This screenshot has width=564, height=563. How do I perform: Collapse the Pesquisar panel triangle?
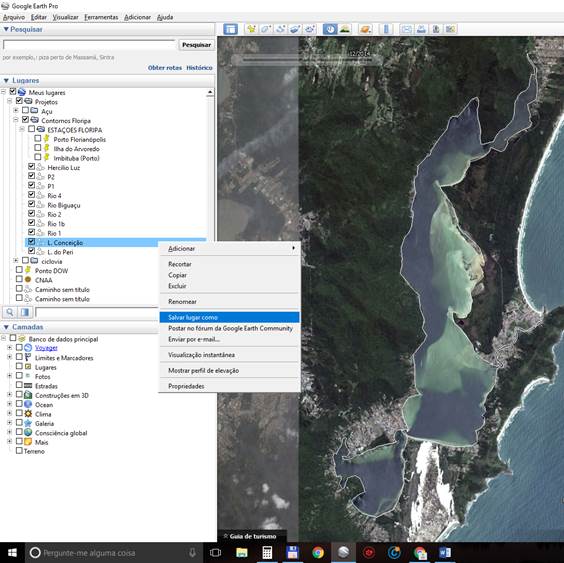[6, 29]
